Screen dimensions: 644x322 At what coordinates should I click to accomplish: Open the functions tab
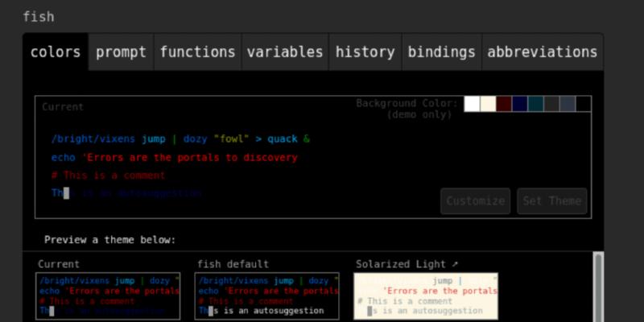coord(197,52)
